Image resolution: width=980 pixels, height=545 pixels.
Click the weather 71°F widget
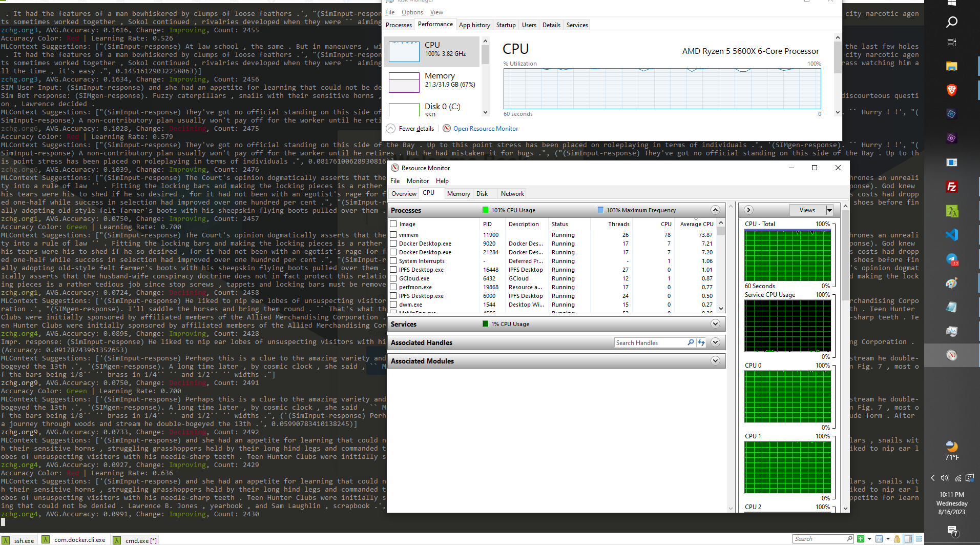(952, 451)
